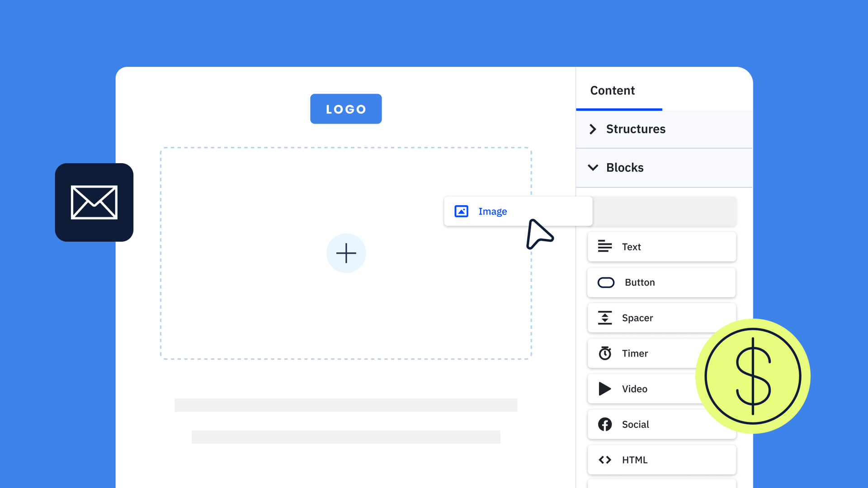The image size is (868, 488).
Task: Click the first gray text placeholder bar
Action: coord(346,405)
